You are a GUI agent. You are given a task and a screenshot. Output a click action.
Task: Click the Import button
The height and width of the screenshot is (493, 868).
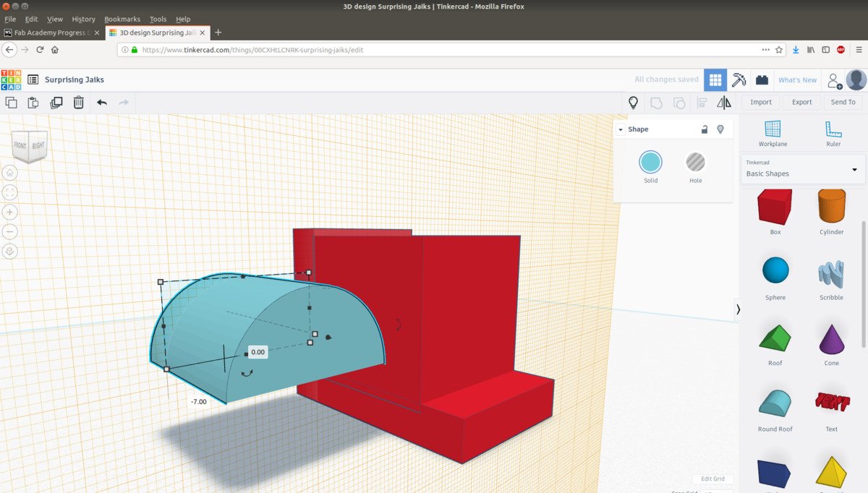pyautogui.click(x=761, y=102)
